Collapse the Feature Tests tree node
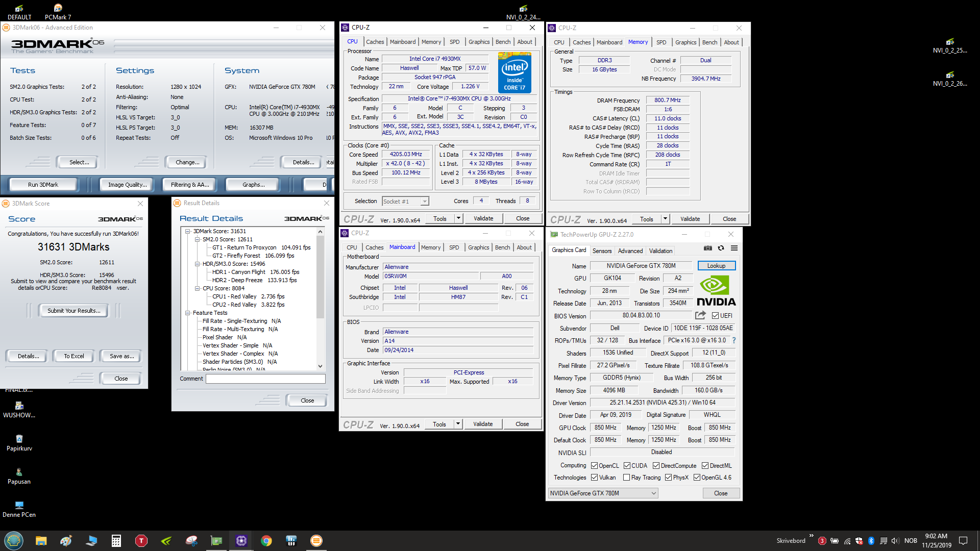 [x=188, y=313]
